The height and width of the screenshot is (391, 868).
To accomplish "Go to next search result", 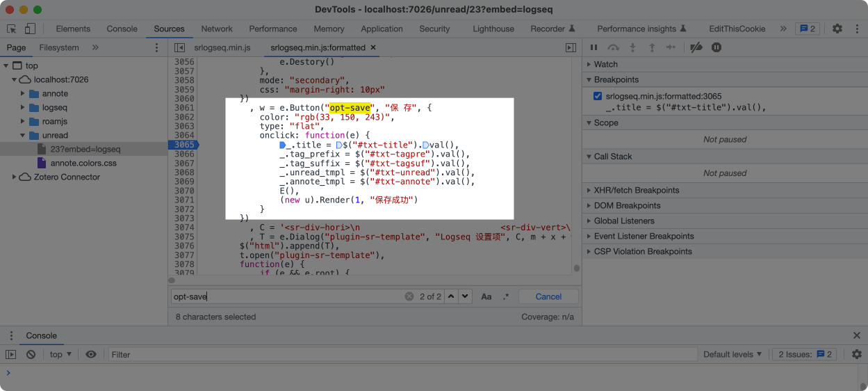I will pos(465,296).
